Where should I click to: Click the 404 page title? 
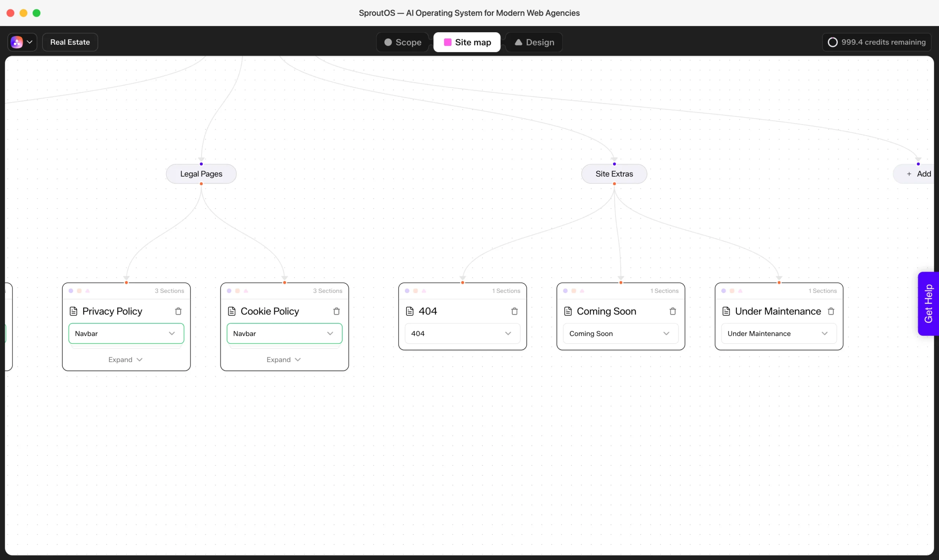(x=427, y=311)
